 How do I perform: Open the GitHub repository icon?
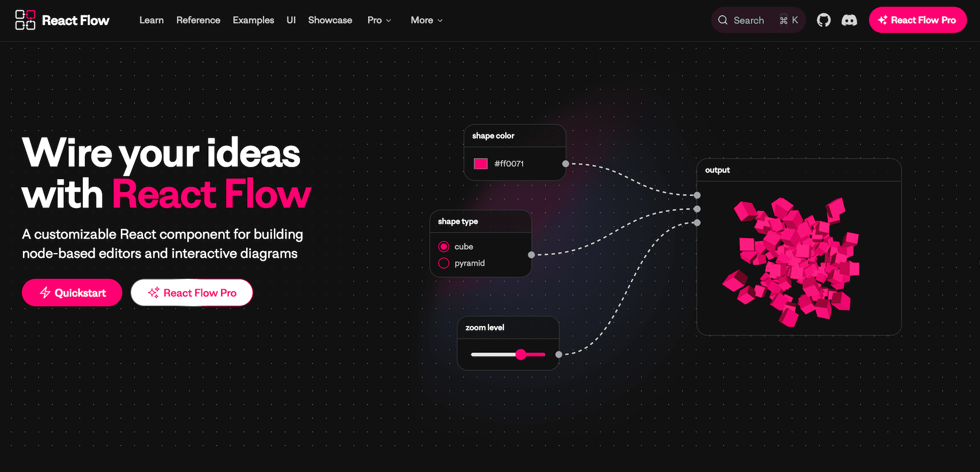coord(824,20)
